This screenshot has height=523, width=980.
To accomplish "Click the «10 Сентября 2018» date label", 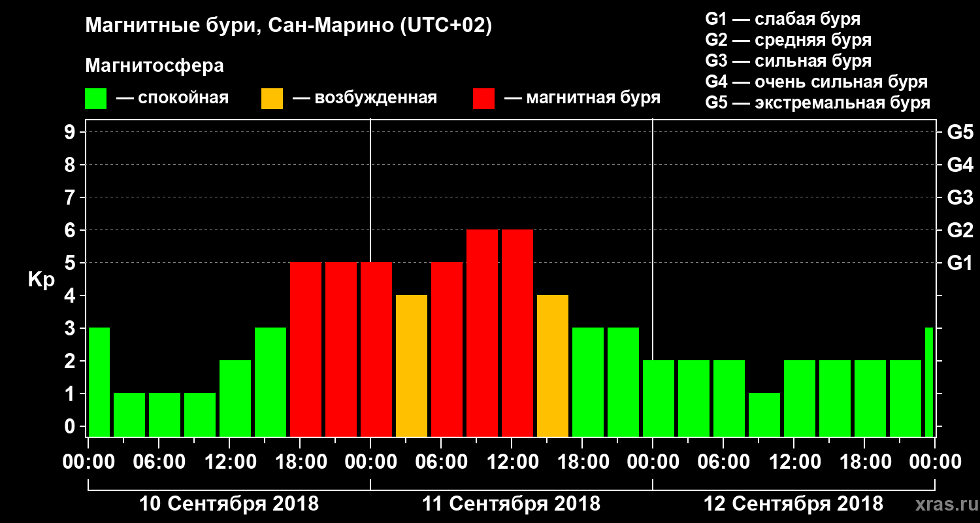I will coord(229,504).
